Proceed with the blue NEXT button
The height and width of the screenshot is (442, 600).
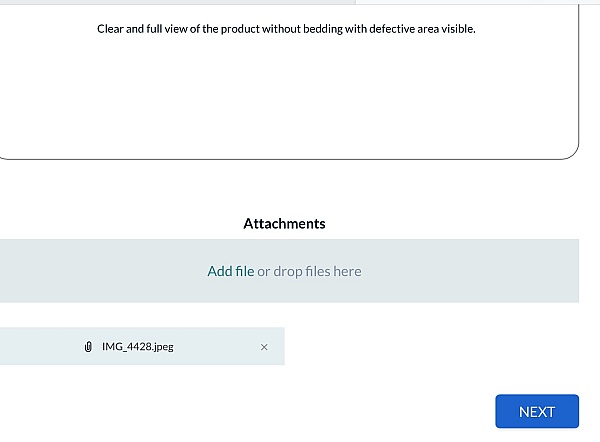click(x=537, y=411)
